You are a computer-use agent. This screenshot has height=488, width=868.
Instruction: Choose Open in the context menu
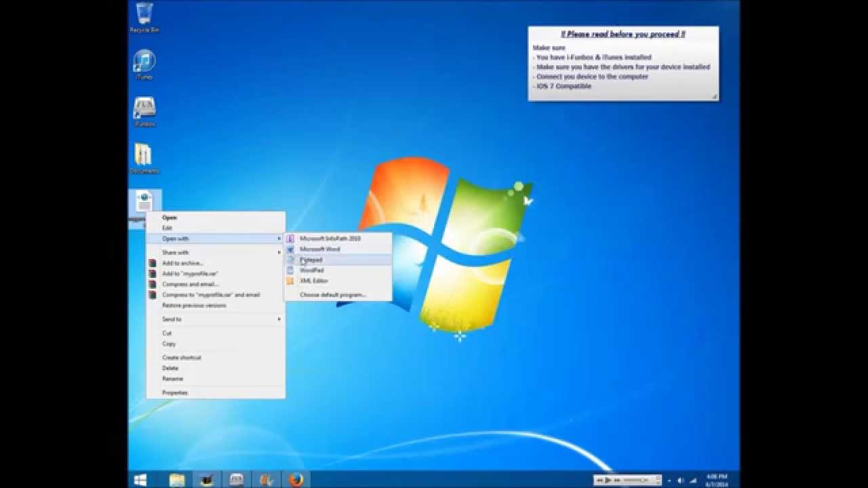click(x=216, y=218)
